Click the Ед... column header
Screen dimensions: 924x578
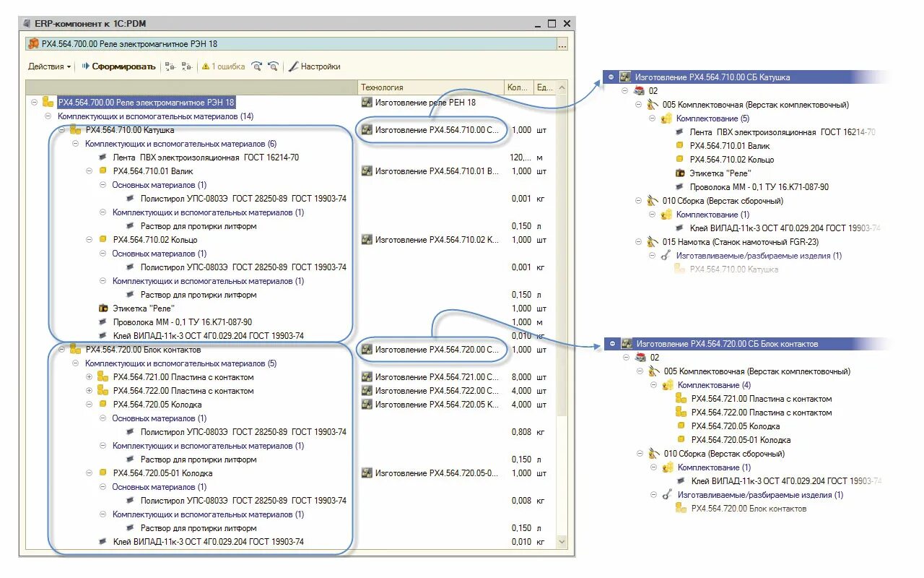(544, 87)
